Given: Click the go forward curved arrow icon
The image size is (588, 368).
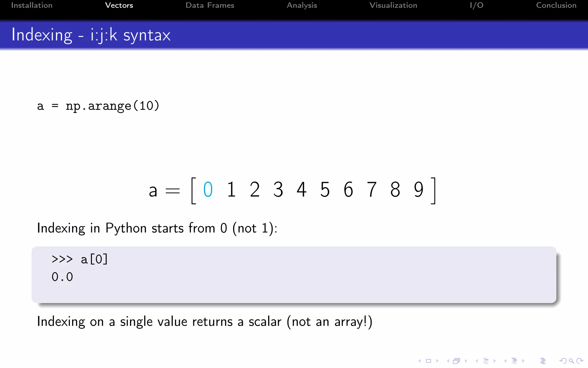Looking at the screenshot, I should (580, 361).
